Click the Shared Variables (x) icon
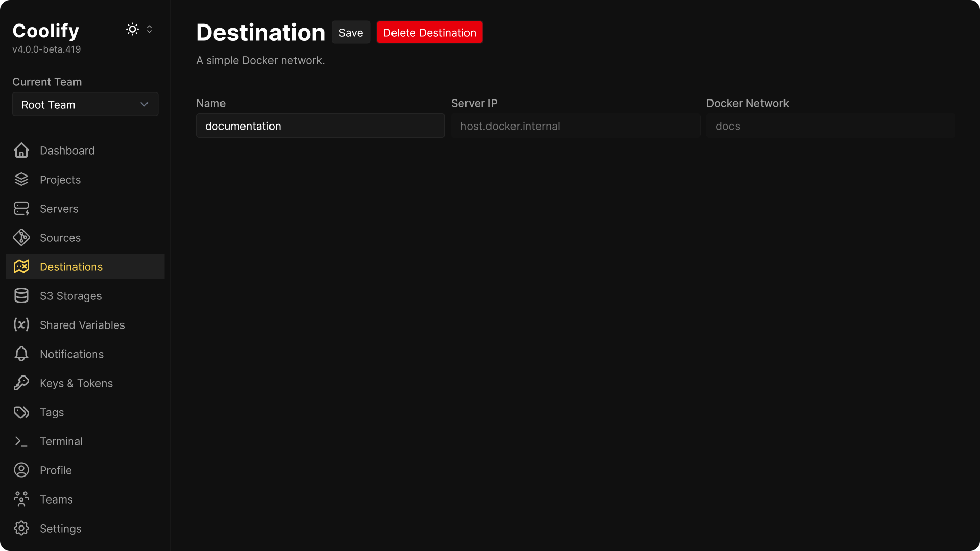980x551 pixels. [21, 324]
